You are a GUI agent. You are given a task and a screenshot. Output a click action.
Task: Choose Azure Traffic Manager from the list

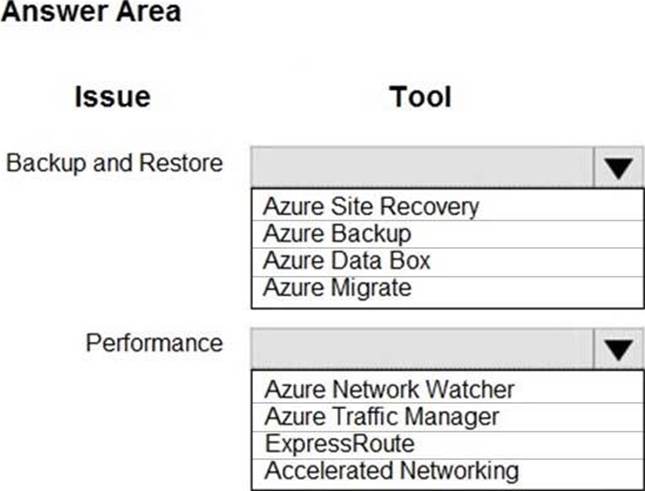pyautogui.click(x=381, y=416)
